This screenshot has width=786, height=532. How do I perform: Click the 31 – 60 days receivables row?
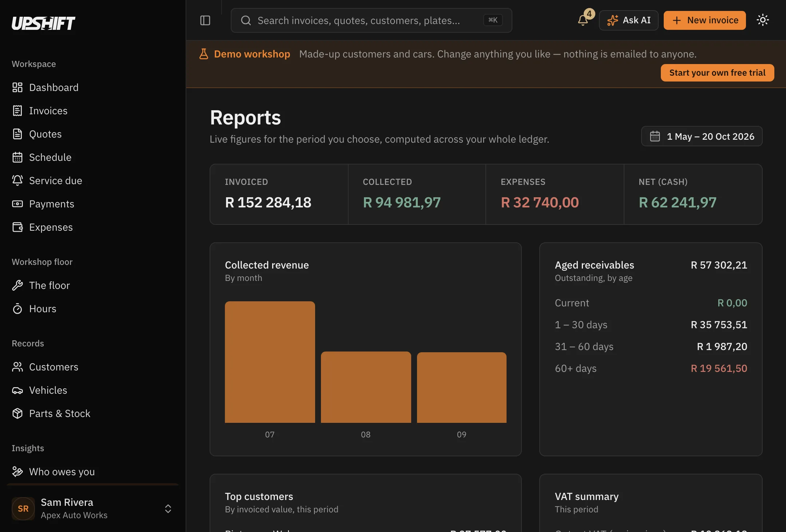pyautogui.click(x=651, y=346)
